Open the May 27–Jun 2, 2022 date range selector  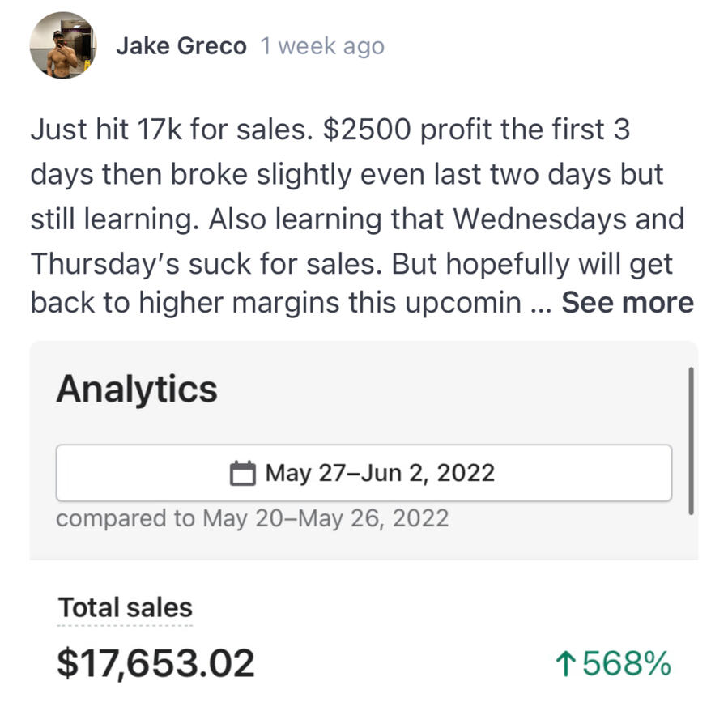click(x=364, y=473)
